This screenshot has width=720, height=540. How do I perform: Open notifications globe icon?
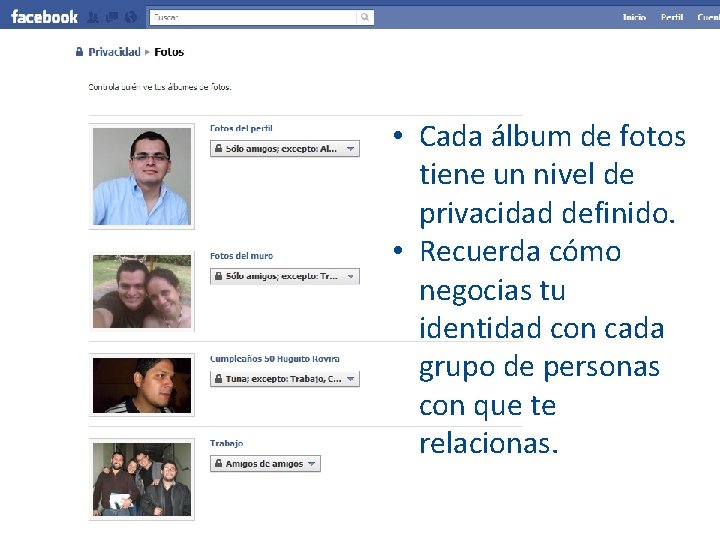(131, 18)
